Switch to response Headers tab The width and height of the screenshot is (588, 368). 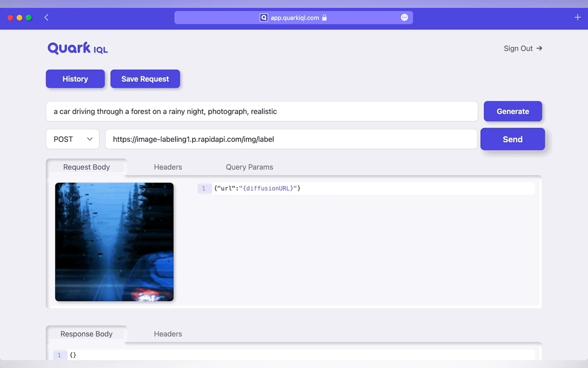168,334
